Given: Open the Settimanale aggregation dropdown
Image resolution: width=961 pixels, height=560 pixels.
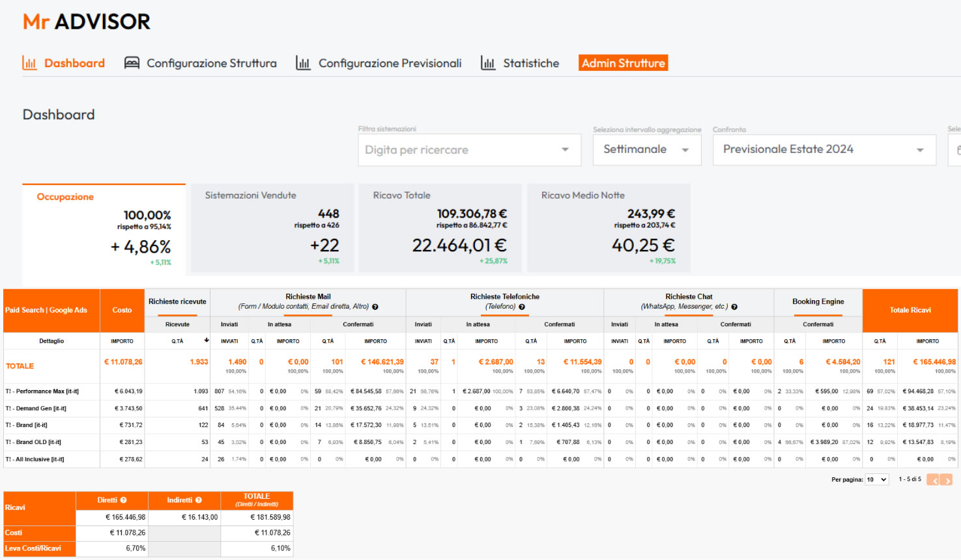Looking at the screenshot, I should coord(647,150).
